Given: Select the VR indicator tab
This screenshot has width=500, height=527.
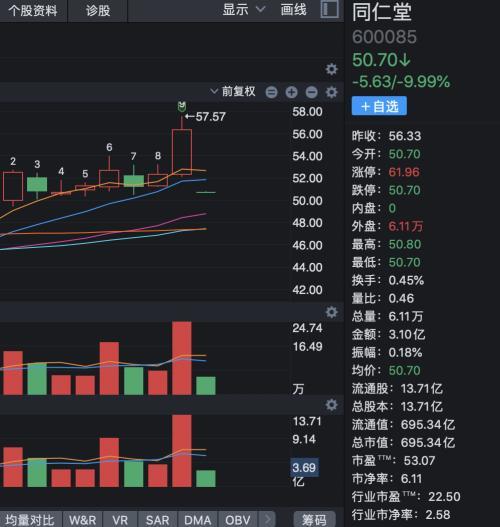Looking at the screenshot, I should tap(120, 520).
